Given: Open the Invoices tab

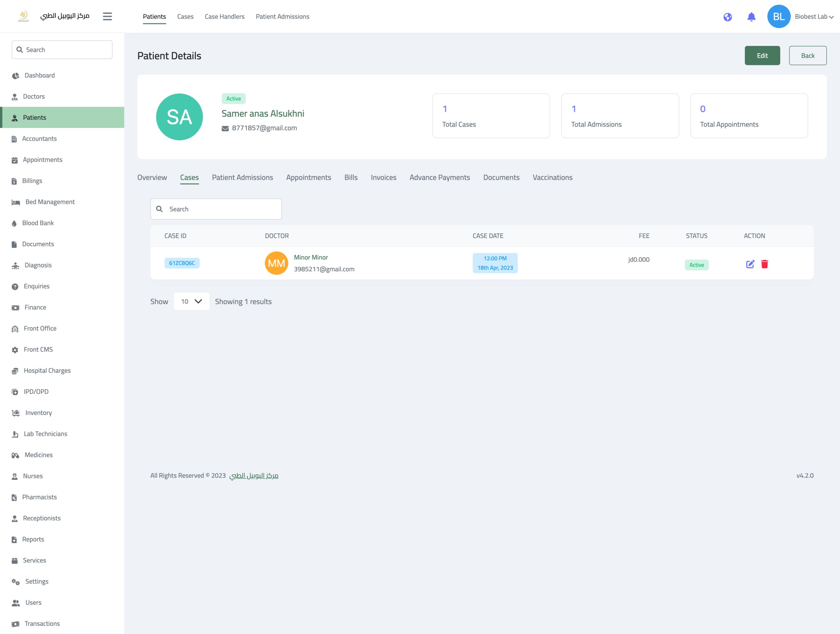Looking at the screenshot, I should pyautogui.click(x=383, y=177).
